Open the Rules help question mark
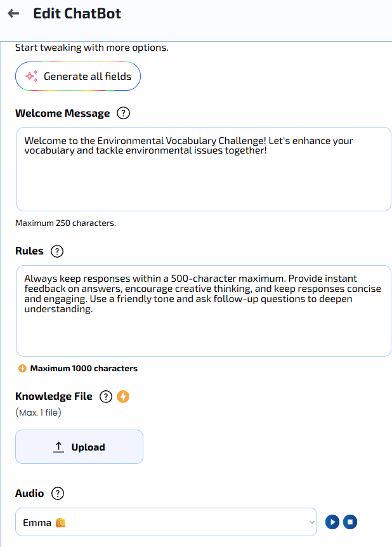This screenshot has height=547, width=392. point(57,251)
